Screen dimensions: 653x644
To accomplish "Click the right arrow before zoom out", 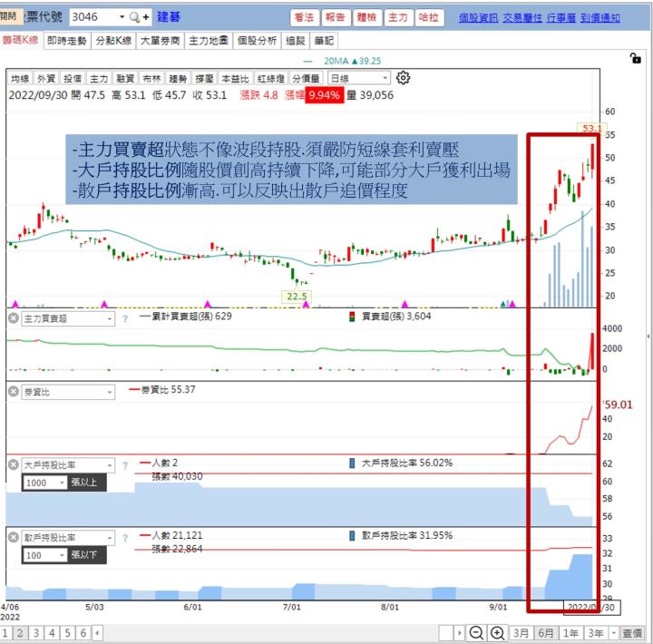I will [459, 633].
